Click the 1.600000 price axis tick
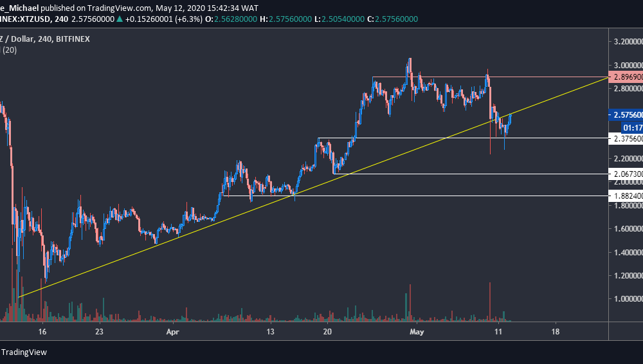 (x=628, y=228)
